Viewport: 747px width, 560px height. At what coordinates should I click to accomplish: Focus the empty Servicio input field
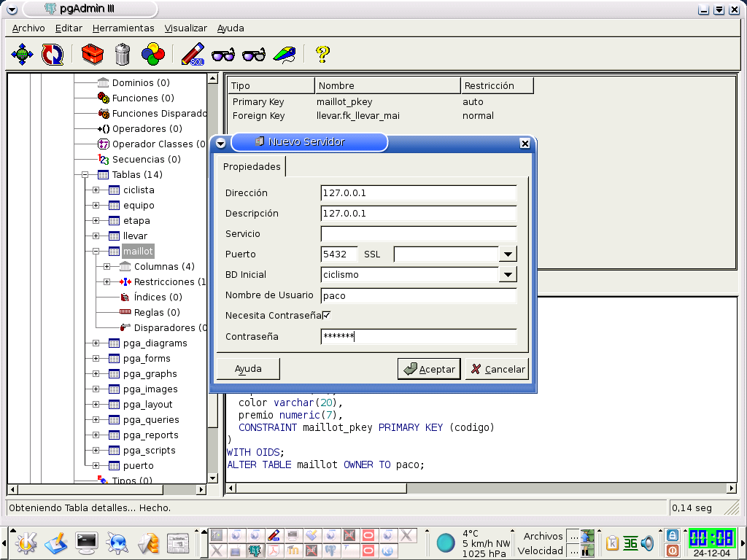tap(419, 234)
